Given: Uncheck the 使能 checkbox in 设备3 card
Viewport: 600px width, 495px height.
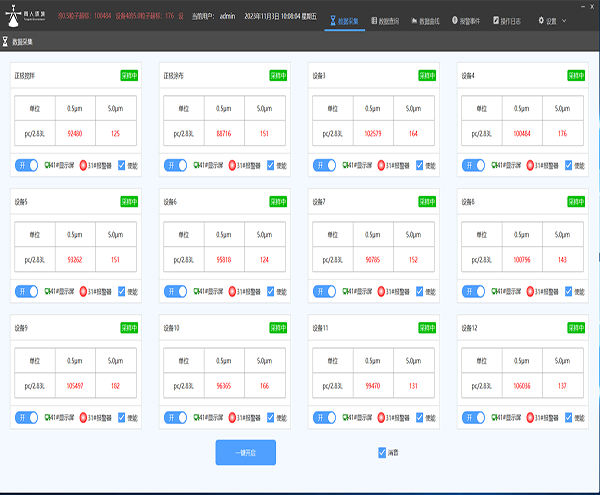Looking at the screenshot, I should (x=420, y=165).
